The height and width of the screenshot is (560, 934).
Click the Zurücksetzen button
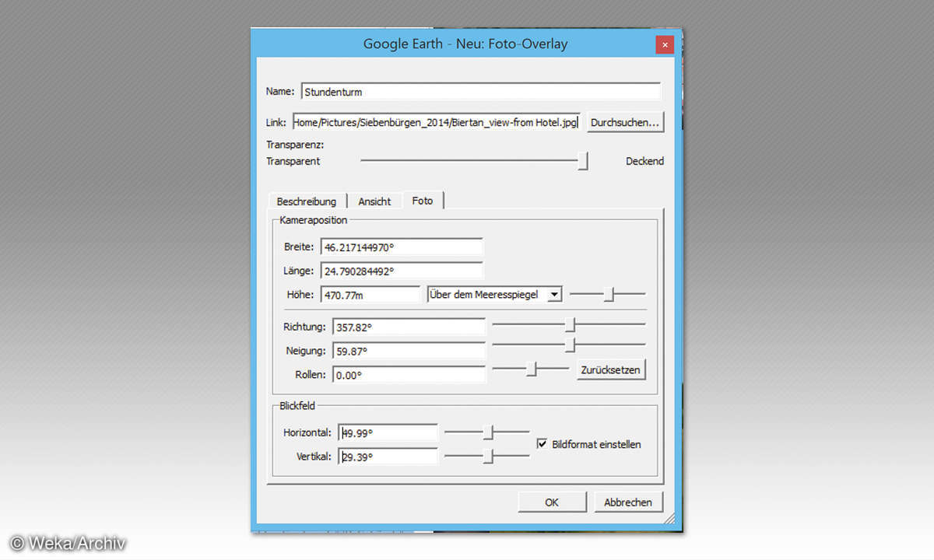click(x=612, y=370)
